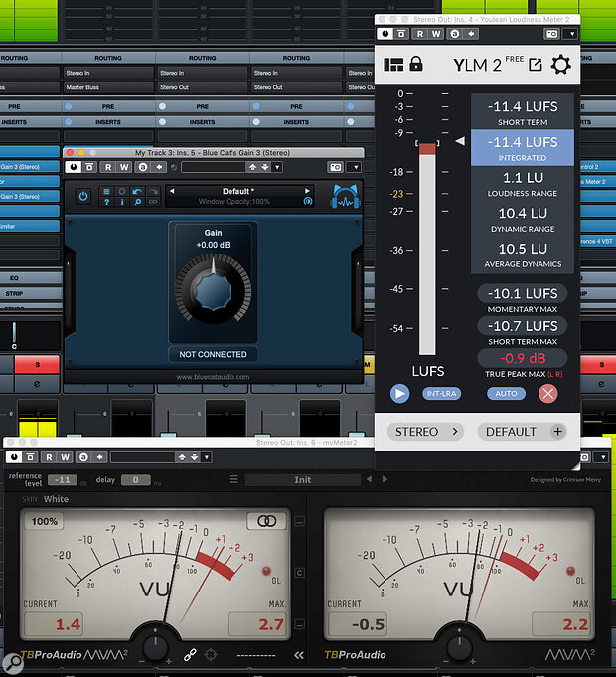Open mvMeter2 hamburger menu

click(233, 479)
